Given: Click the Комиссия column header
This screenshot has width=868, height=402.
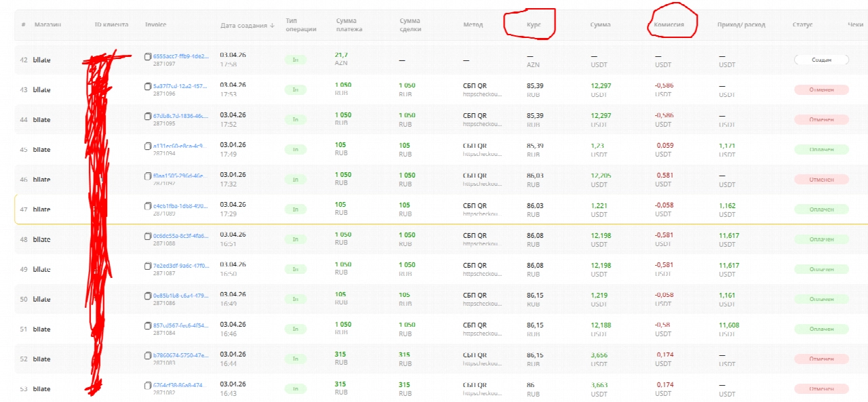Looking at the screenshot, I should (x=669, y=25).
